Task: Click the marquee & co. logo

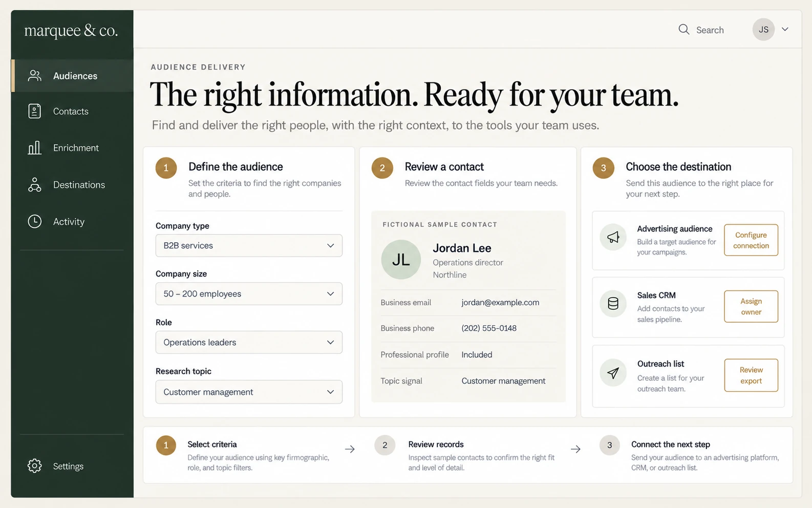Action: coord(71,31)
